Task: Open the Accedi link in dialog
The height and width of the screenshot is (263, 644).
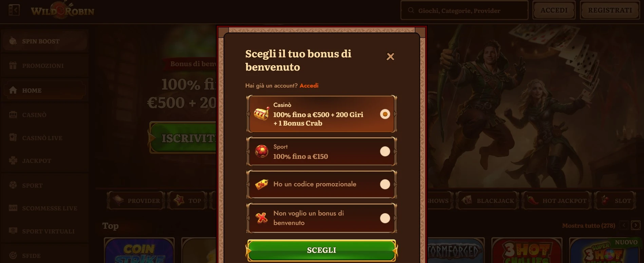Action: [309, 86]
